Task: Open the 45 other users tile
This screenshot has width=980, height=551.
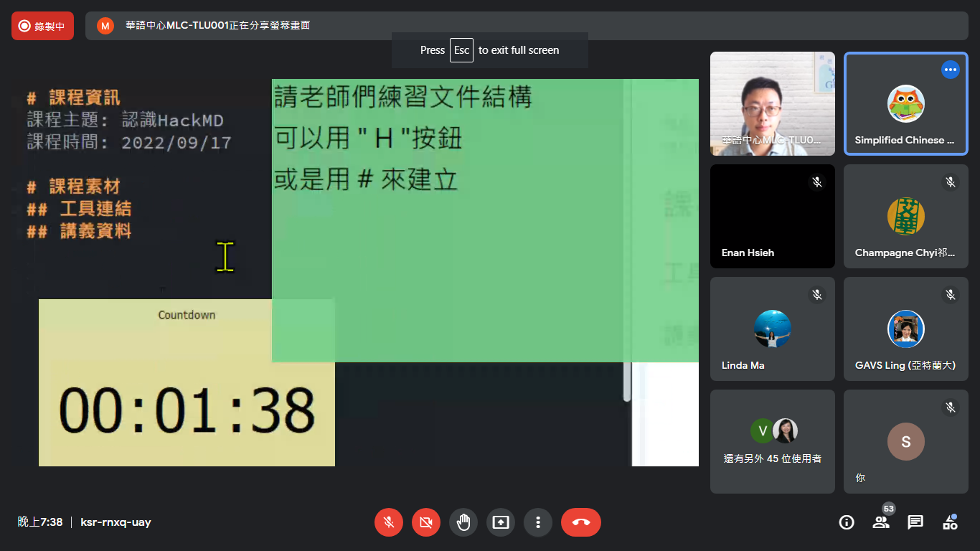Action: click(772, 441)
